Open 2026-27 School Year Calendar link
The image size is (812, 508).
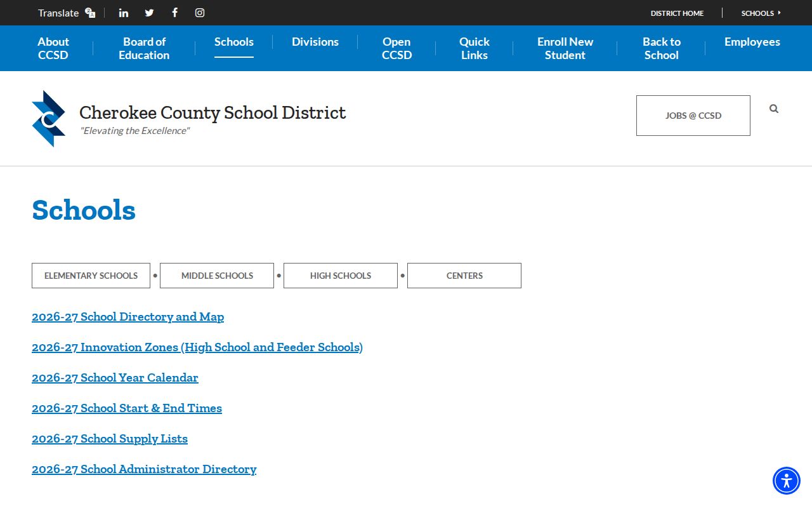pos(115,378)
